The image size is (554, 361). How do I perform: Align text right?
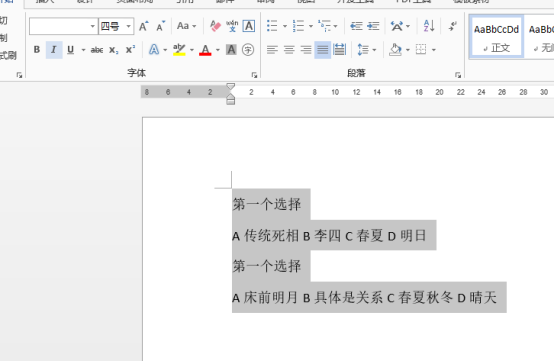coord(306,50)
